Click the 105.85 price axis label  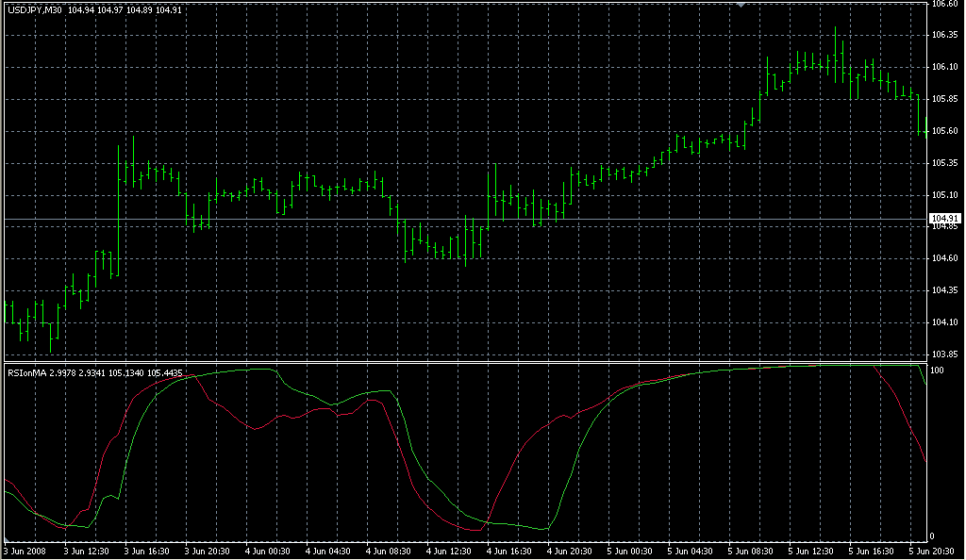point(944,99)
